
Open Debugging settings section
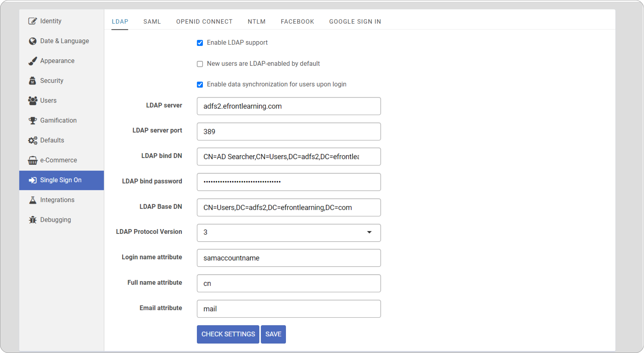[x=62, y=220]
